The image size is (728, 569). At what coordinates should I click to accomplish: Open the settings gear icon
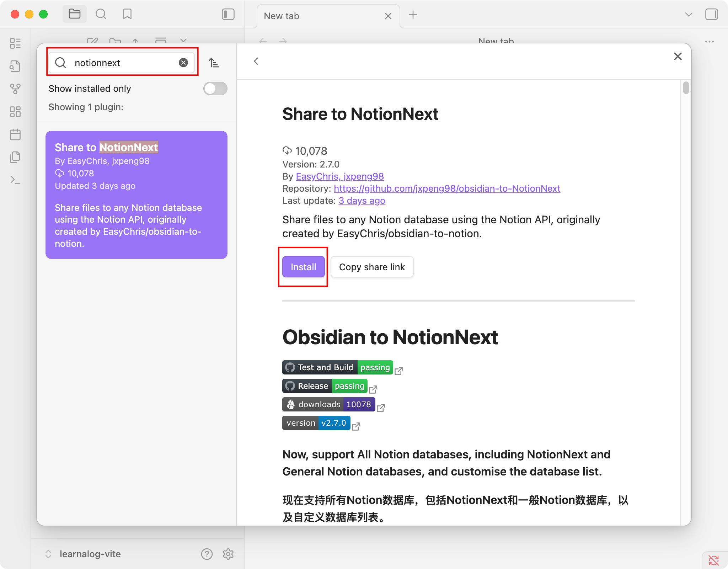click(228, 554)
